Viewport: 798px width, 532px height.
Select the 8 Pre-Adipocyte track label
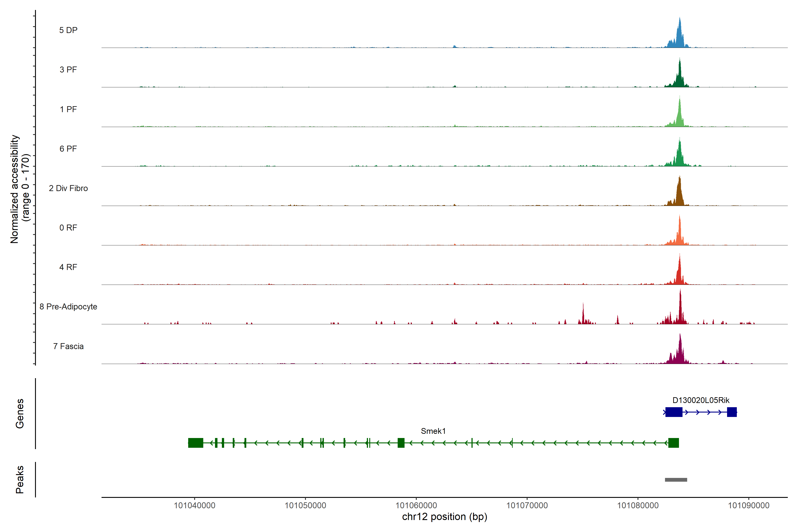(x=68, y=307)
